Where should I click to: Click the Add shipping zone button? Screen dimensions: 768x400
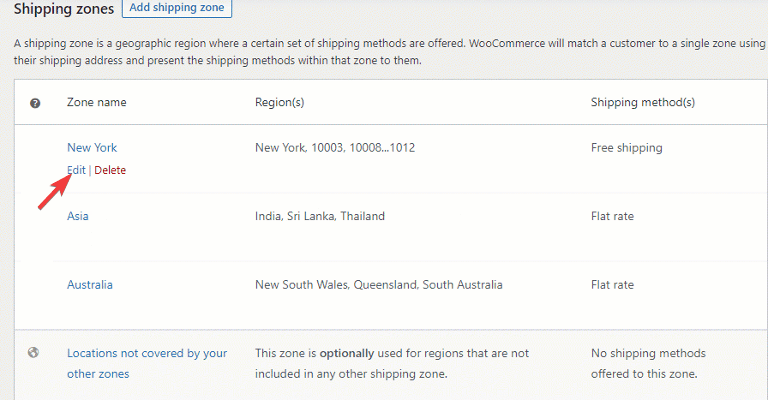(x=177, y=8)
